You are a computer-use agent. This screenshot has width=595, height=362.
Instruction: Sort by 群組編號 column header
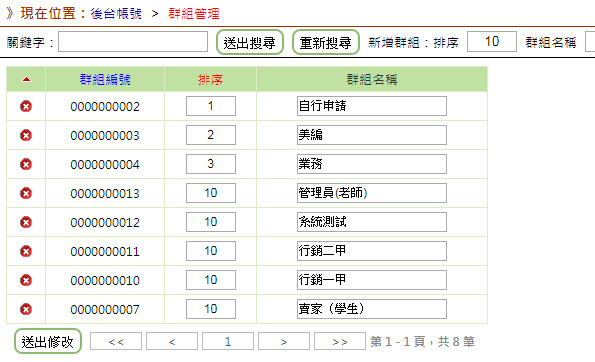point(105,79)
